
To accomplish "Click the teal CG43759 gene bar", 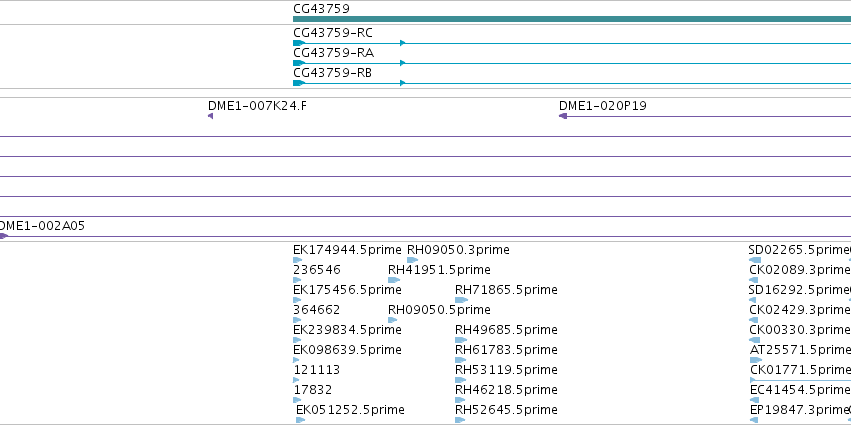I will click(572, 19).
